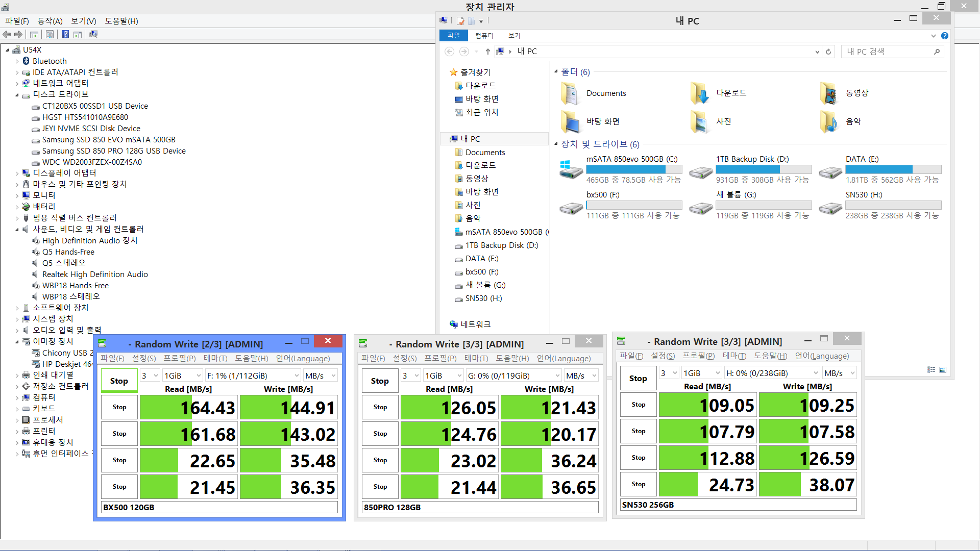Collapse the 사운드, 비디오 및 게임 컨트롤러 node

(x=17, y=230)
